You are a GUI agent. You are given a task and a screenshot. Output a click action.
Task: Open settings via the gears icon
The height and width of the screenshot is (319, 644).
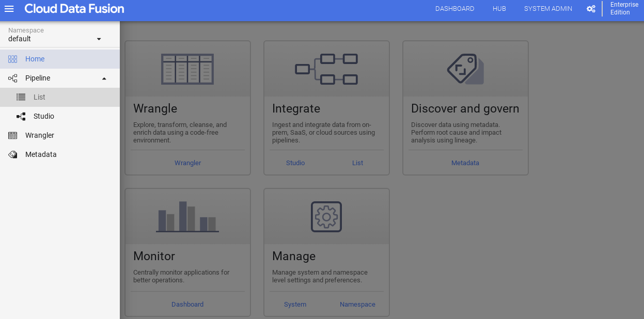coord(591,9)
